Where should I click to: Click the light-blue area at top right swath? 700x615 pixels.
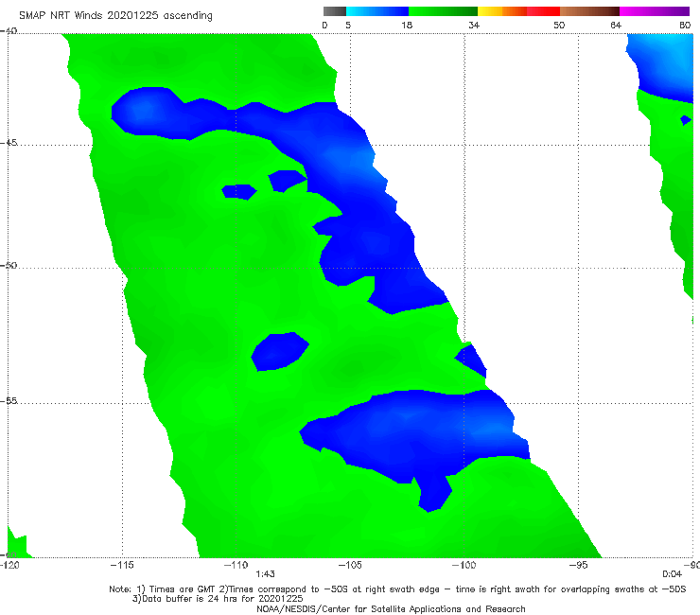click(661, 64)
